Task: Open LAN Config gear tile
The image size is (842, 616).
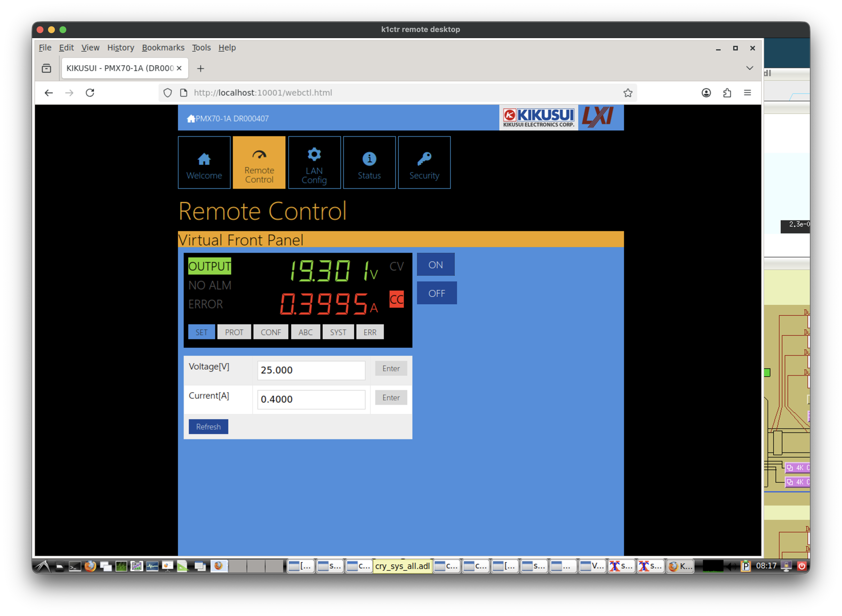Action: tap(314, 163)
